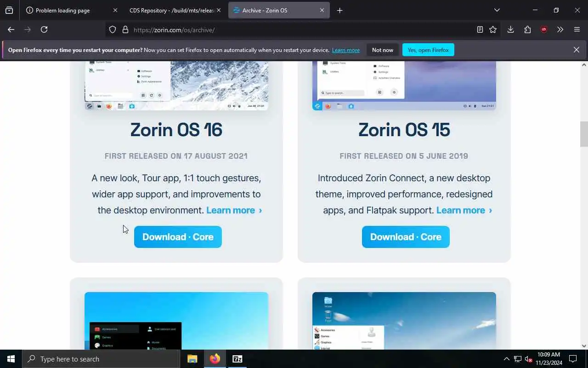Close the CDS Repository tab
The width and height of the screenshot is (588, 368).
[219, 10]
